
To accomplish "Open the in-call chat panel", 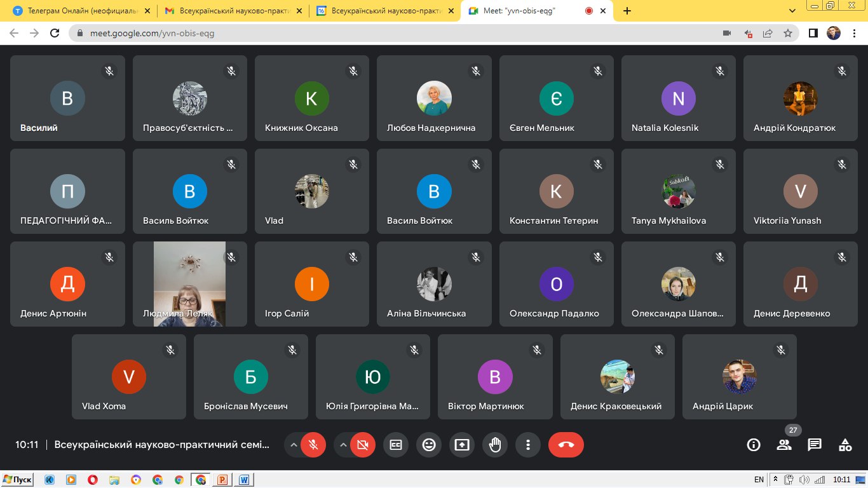I will point(815,445).
